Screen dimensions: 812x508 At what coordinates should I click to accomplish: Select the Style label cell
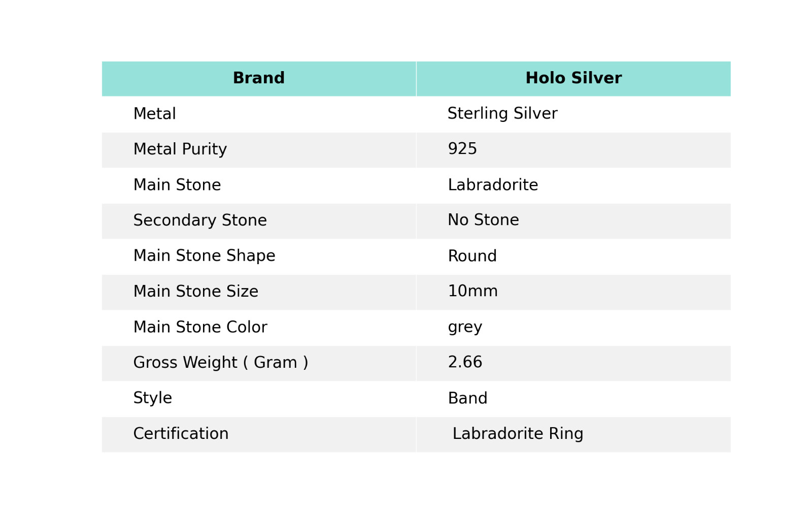click(x=153, y=398)
